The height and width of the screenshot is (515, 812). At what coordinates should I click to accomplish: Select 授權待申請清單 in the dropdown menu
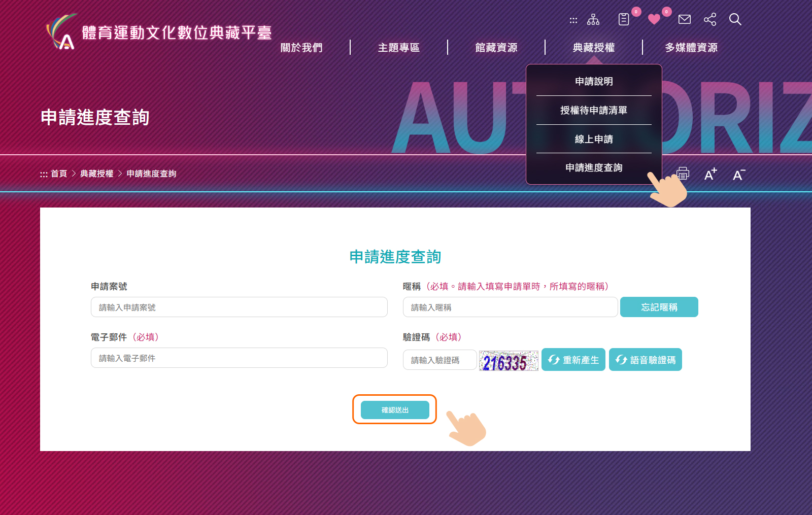pos(594,110)
